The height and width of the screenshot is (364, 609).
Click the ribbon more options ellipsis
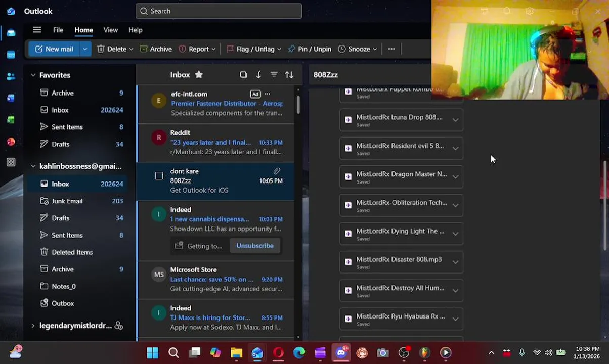tap(391, 49)
